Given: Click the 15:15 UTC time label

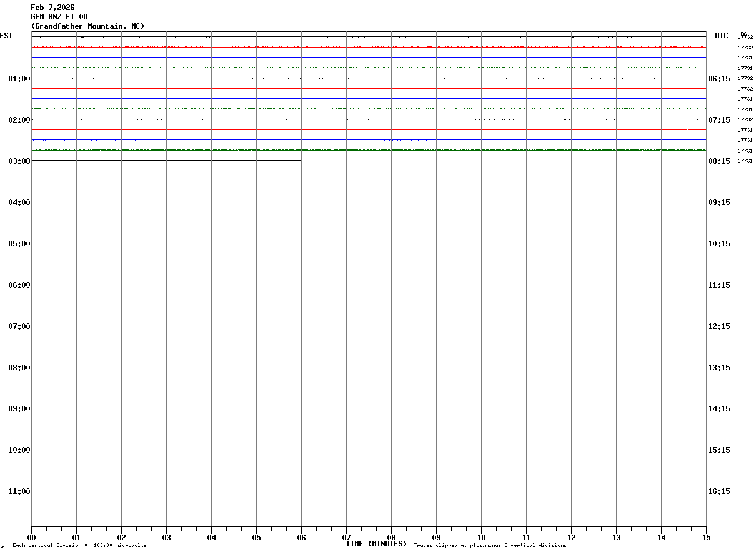Looking at the screenshot, I should click(x=719, y=450).
